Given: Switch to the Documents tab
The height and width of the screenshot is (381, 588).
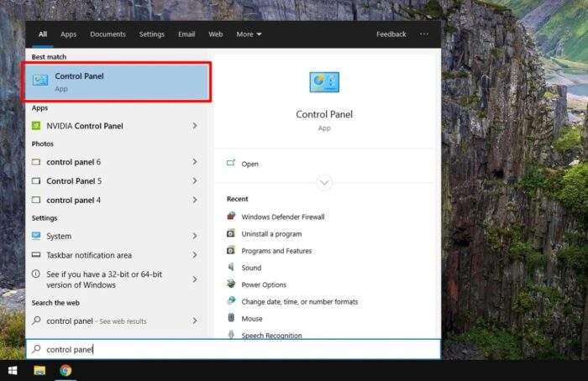Looking at the screenshot, I should click(x=108, y=34).
